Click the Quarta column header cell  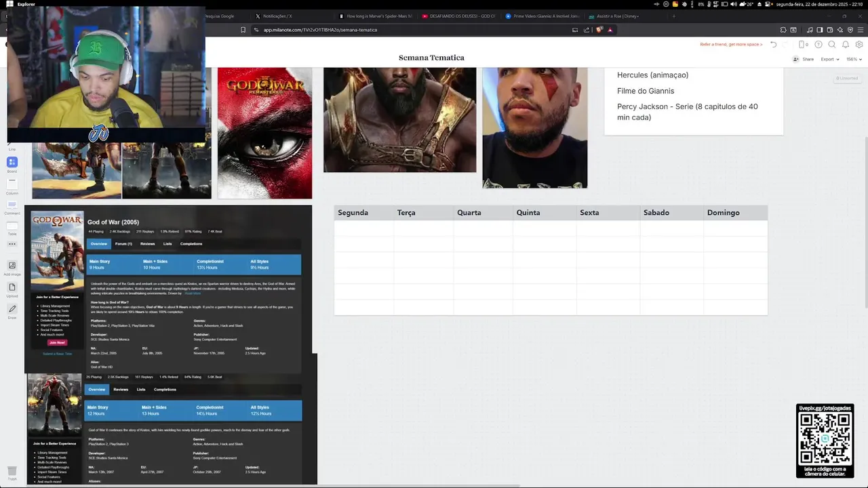(483, 213)
